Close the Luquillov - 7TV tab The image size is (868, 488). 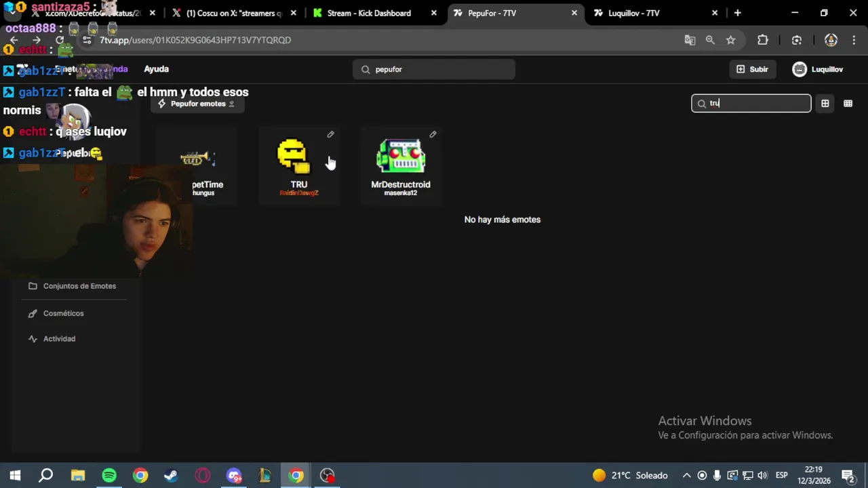pos(715,13)
